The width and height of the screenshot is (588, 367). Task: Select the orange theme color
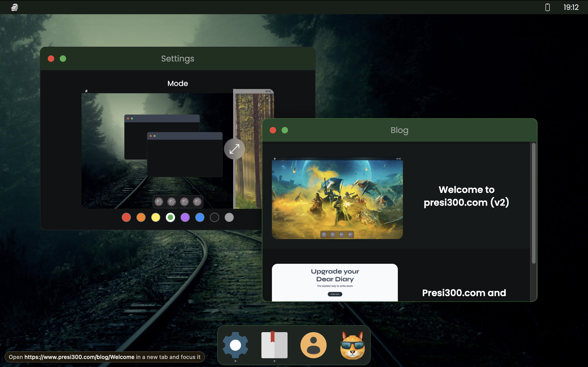(141, 217)
